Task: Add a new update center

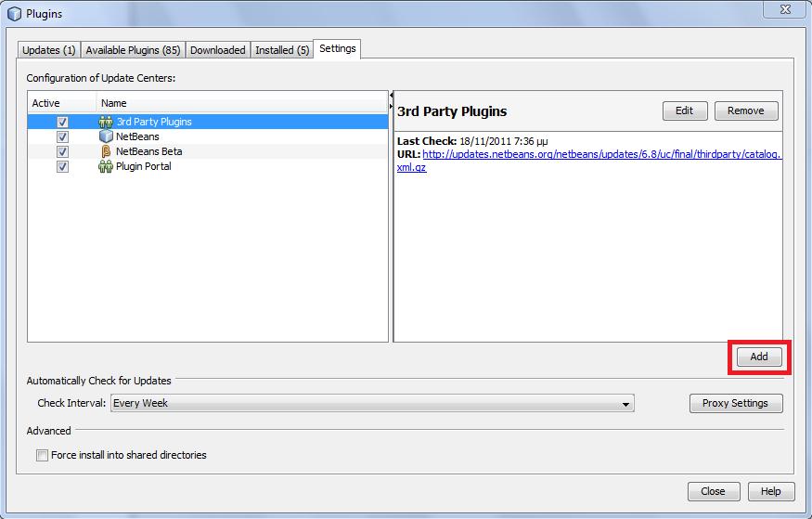Action: (759, 357)
